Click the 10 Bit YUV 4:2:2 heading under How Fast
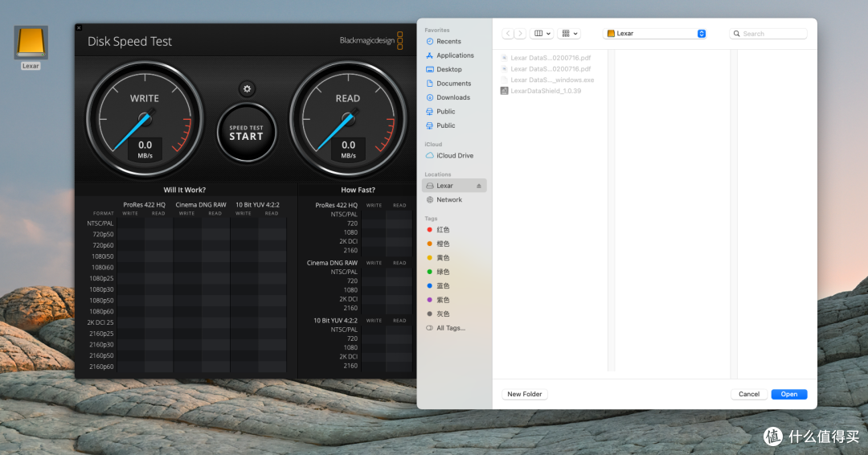The image size is (868, 455). [335, 321]
